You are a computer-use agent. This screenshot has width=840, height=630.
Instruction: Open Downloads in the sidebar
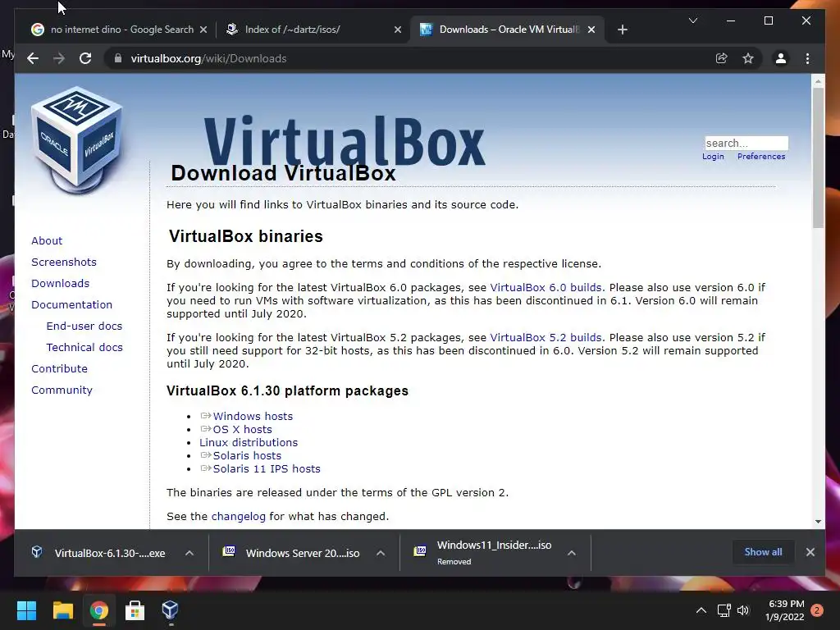tap(60, 283)
